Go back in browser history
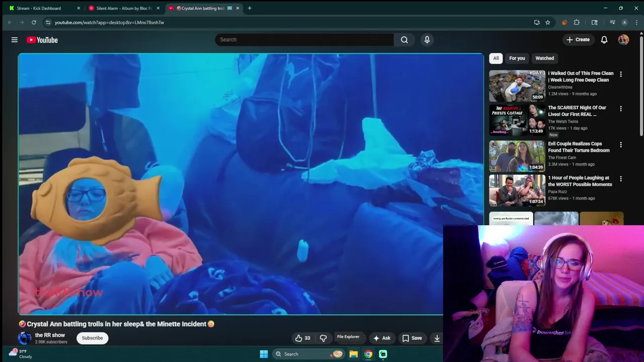The width and height of the screenshot is (644, 362). [10, 22]
